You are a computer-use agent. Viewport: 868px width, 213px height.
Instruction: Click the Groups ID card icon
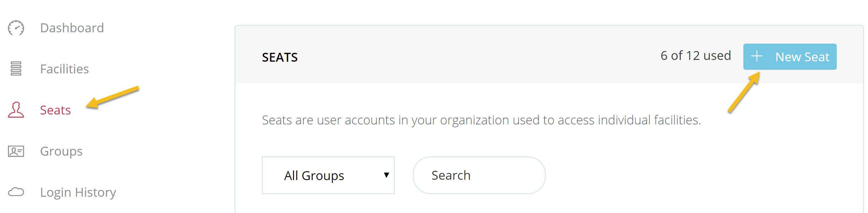click(16, 151)
